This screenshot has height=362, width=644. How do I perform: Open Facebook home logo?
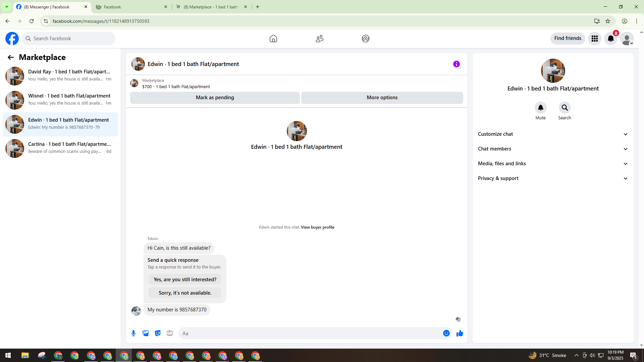click(x=12, y=39)
